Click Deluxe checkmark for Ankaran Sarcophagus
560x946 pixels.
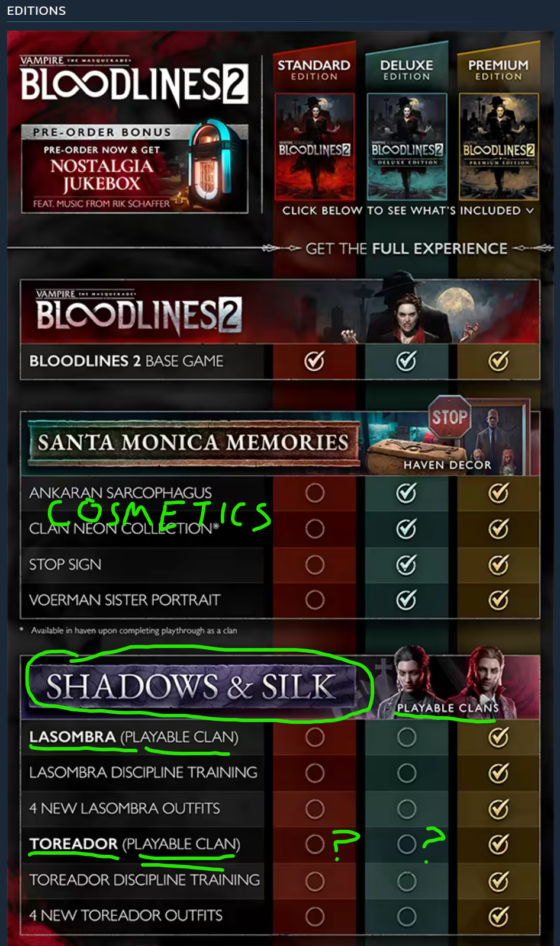click(406, 493)
